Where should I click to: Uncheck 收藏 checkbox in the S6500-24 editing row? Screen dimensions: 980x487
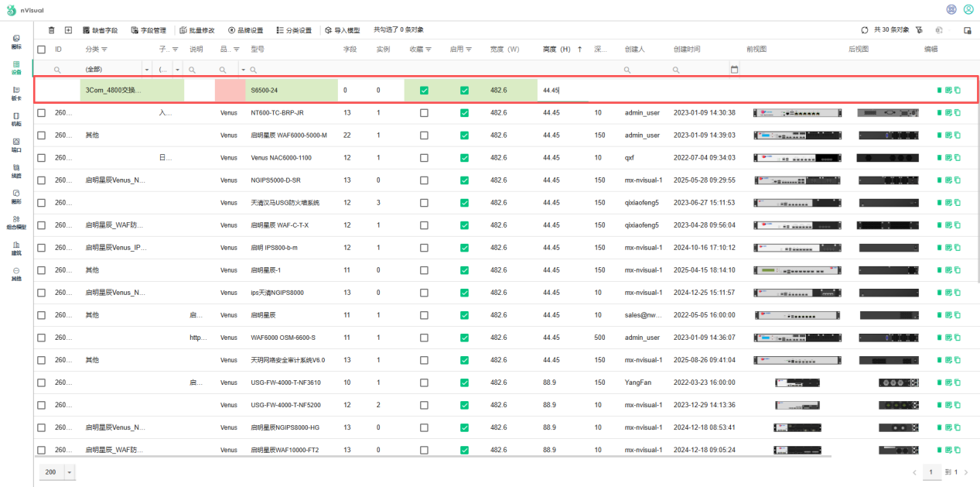pyautogui.click(x=424, y=91)
